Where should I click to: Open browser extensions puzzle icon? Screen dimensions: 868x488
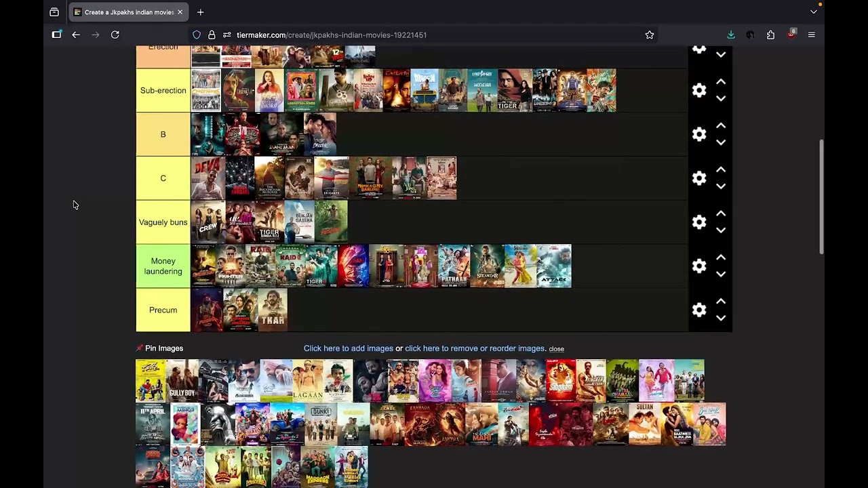(x=770, y=35)
